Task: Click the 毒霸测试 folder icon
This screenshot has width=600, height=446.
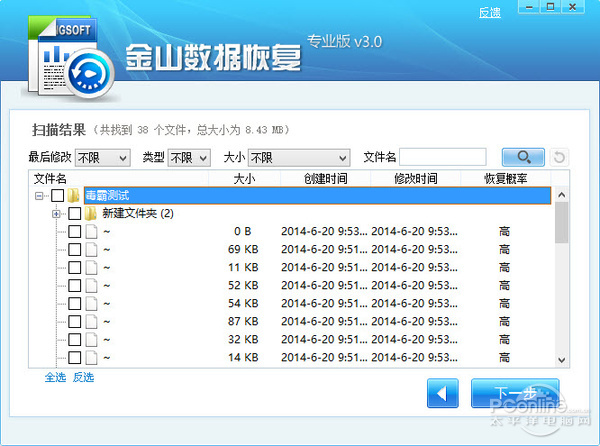Action: 73,195
